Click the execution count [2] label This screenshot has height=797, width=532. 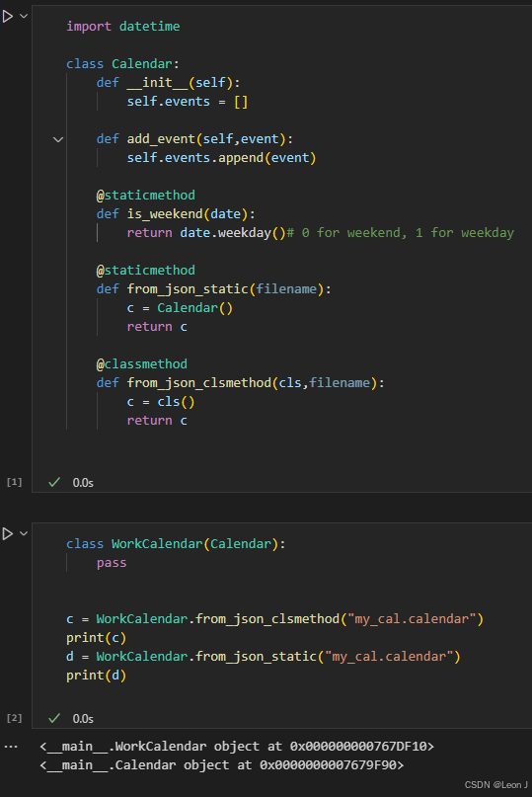[14, 718]
